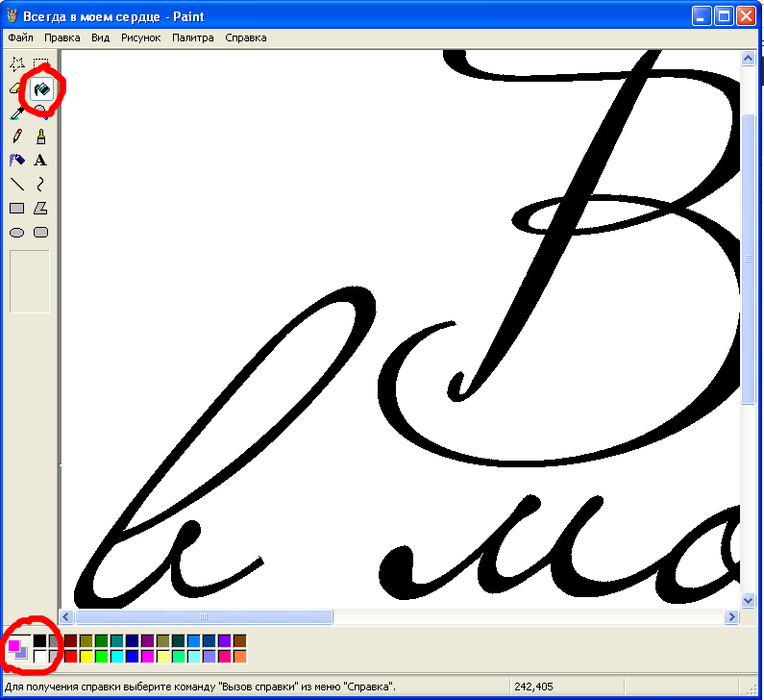
Task: Select the teal palette swatch
Action: 117,640
